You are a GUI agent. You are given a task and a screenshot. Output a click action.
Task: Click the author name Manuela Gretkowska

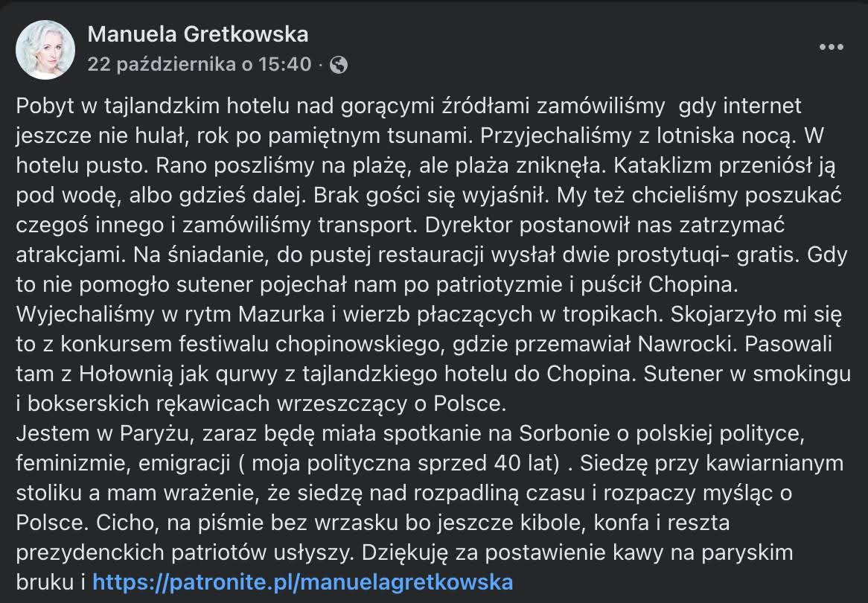[x=198, y=33]
